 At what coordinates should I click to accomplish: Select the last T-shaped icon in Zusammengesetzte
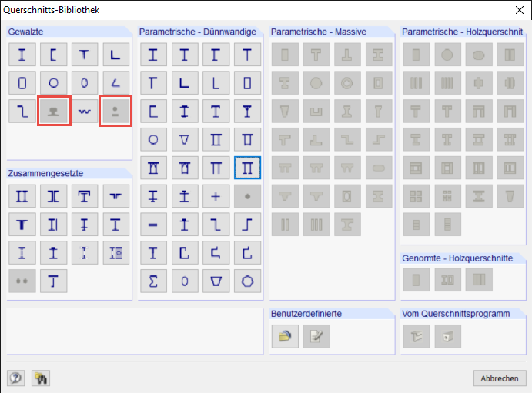click(54, 281)
